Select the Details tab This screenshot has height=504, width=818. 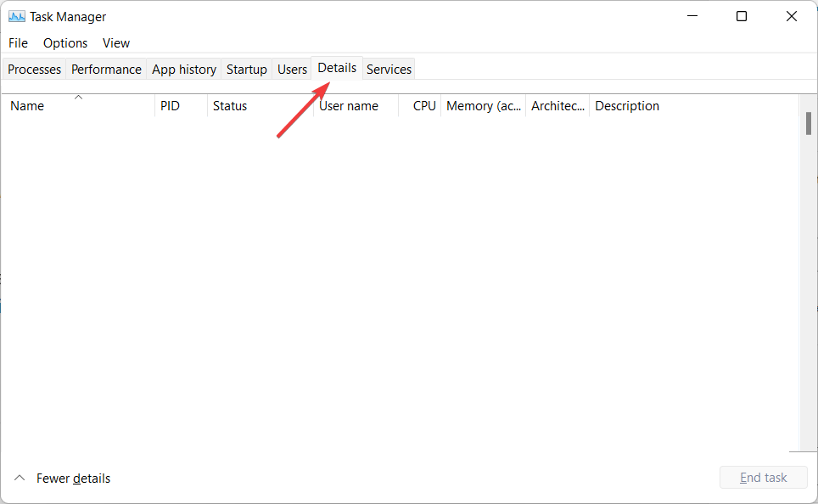pyautogui.click(x=337, y=68)
